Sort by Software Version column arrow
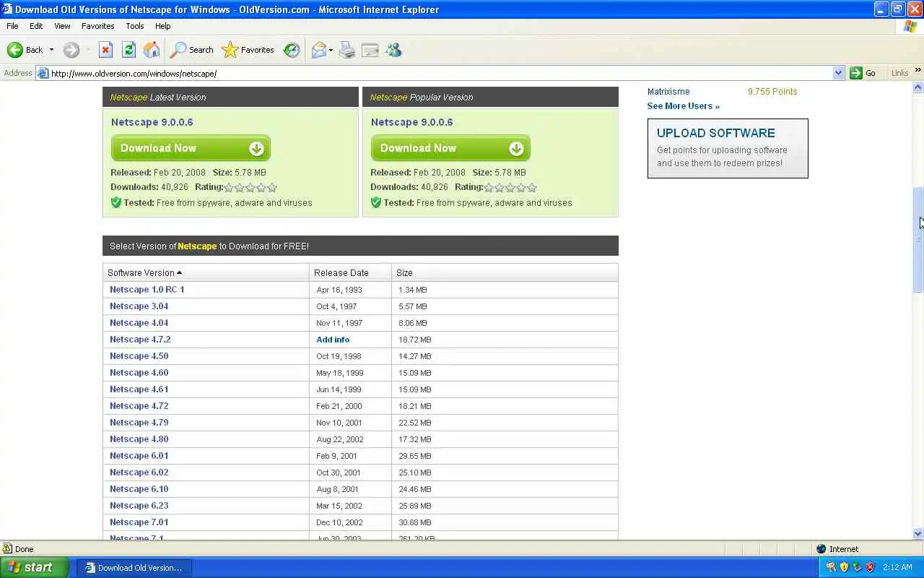The image size is (924, 578). 179,272
